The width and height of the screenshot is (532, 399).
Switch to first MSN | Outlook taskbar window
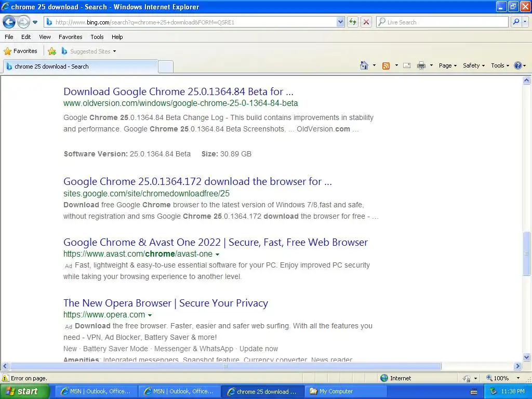point(96,391)
